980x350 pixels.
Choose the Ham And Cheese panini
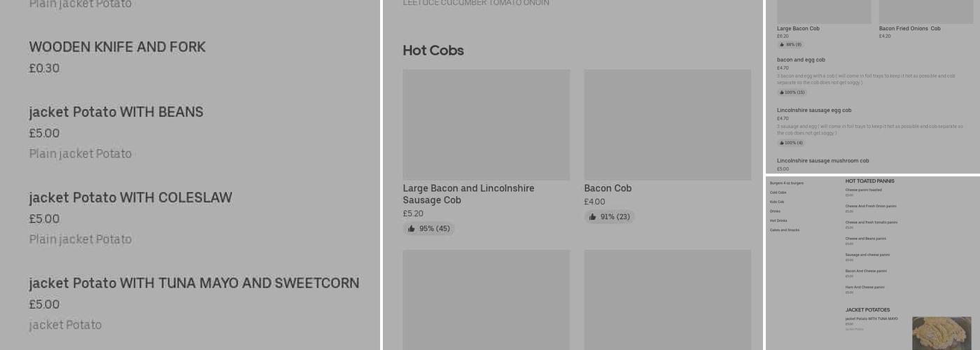[864, 287]
